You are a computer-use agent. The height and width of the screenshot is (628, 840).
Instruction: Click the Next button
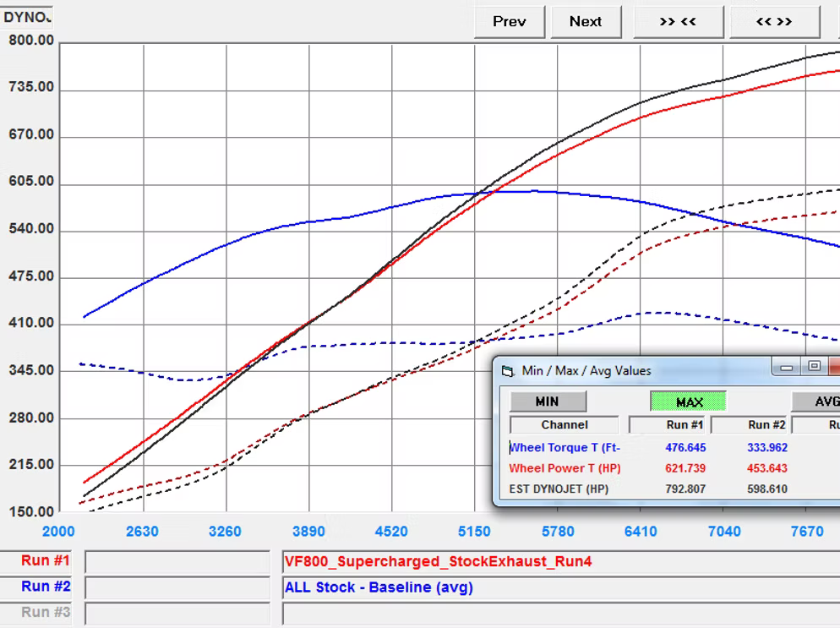pyautogui.click(x=586, y=22)
